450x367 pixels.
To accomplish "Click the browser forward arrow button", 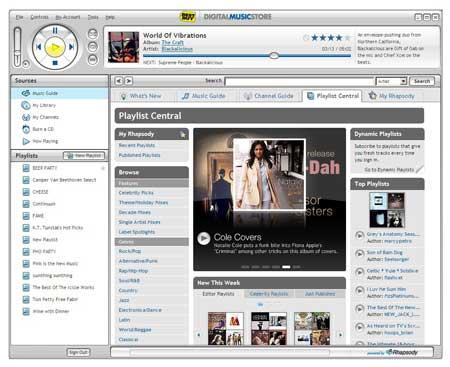I will (x=129, y=81).
